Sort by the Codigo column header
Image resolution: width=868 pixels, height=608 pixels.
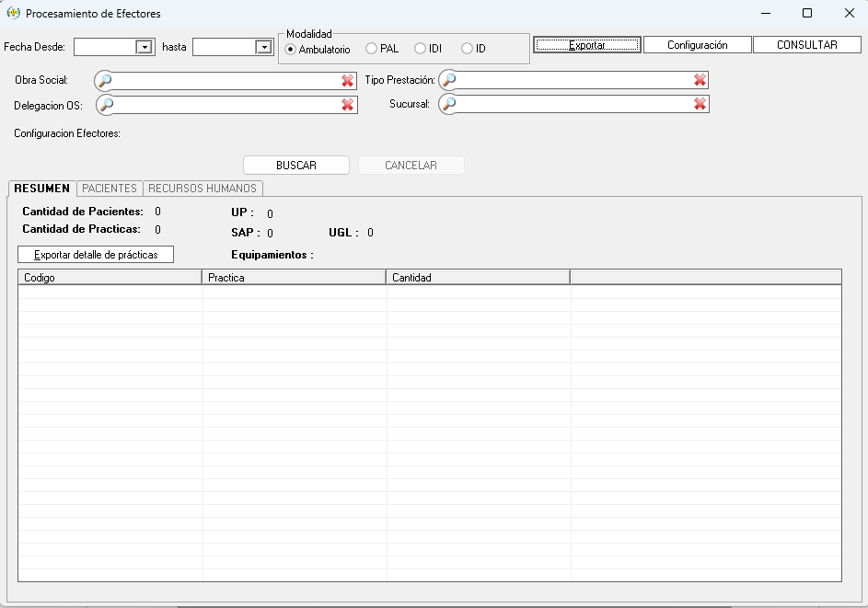coord(110,277)
